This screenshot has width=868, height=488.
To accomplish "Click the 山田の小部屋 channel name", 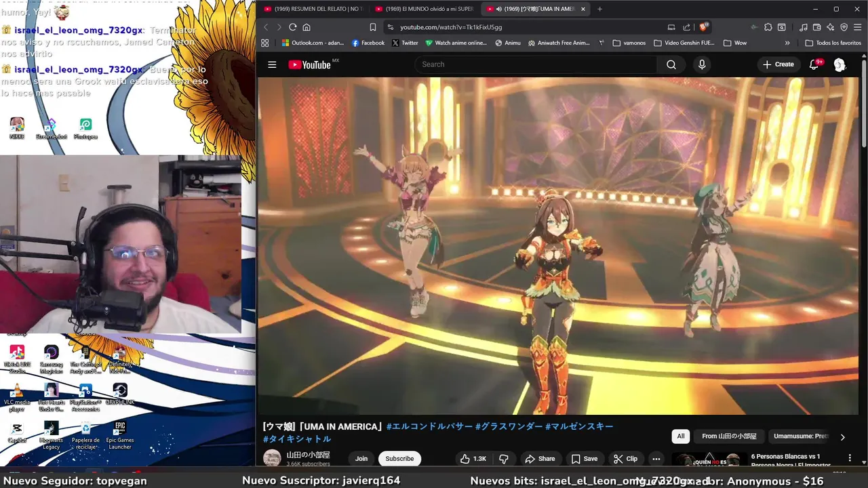I will click(308, 455).
